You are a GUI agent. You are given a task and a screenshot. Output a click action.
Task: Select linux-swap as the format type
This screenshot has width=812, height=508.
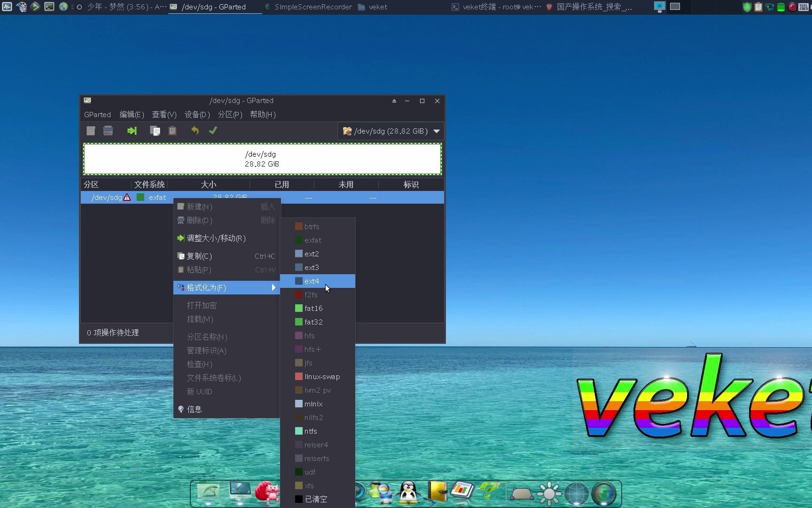click(x=318, y=377)
